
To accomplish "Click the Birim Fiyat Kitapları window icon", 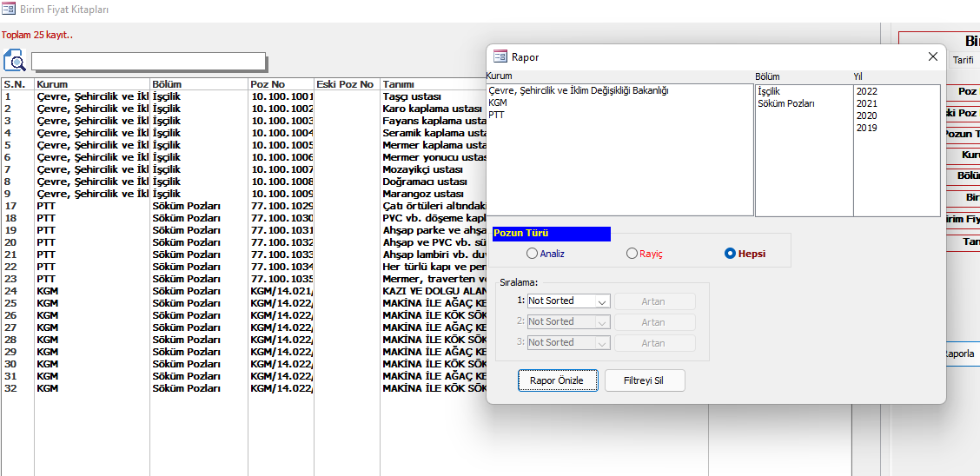I will pyautogui.click(x=9, y=10).
